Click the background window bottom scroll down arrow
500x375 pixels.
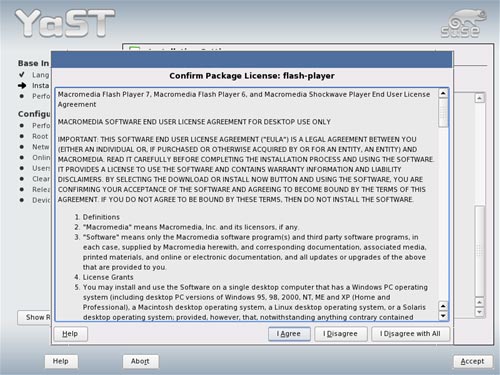click(479, 312)
